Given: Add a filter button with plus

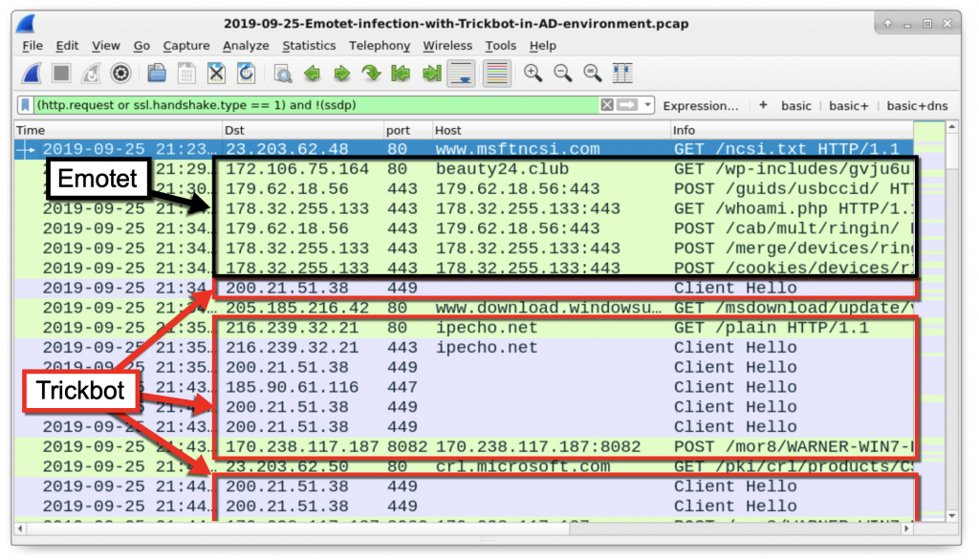Looking at the screenshot, I should (763, 105).
